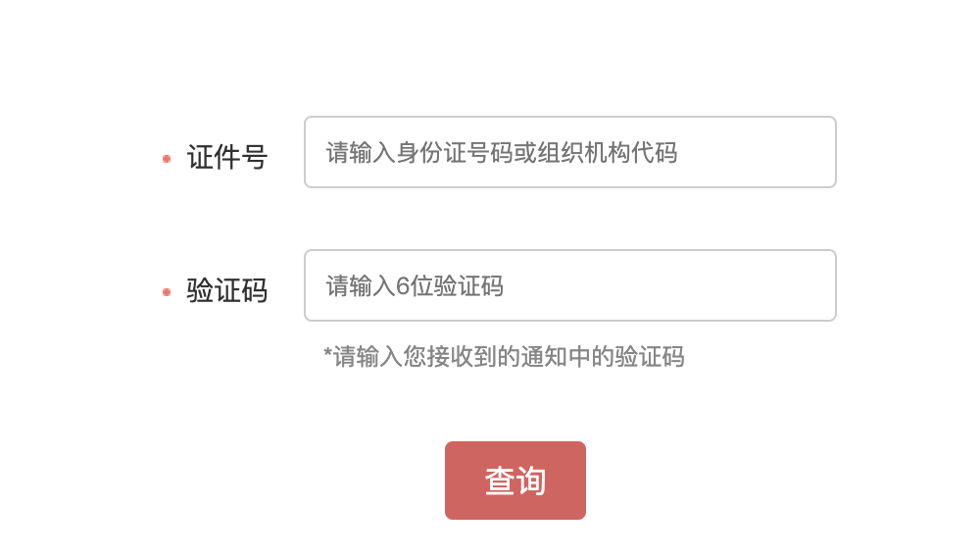
Task: Click the red required dot beside 证件号
Action: 167,158
